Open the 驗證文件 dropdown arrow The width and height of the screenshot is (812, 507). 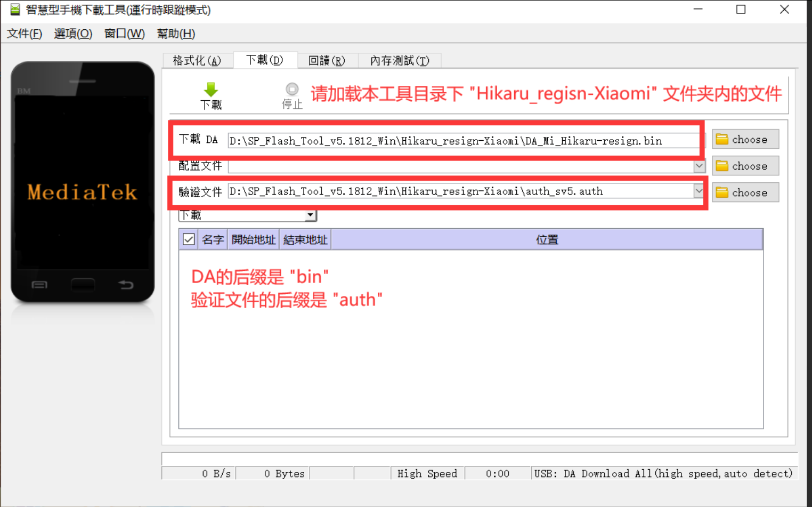pos(699,190)
